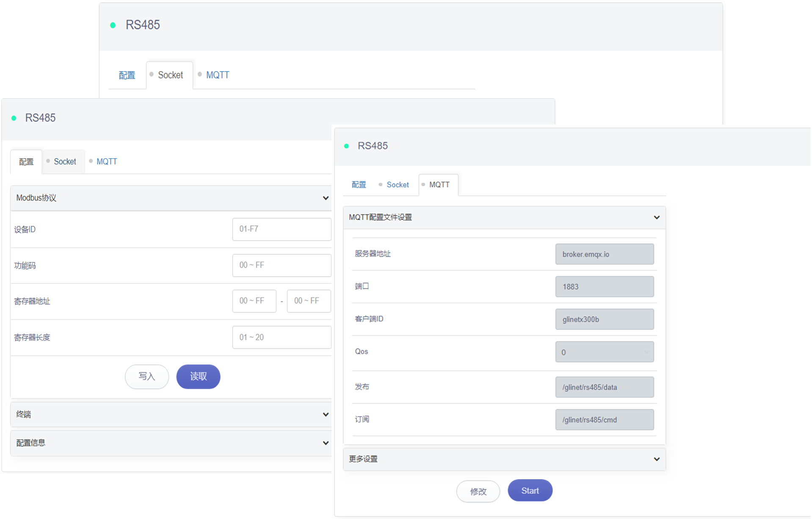Click green status dot in Modbus window header
The image size is (812, 519).
click(x=14, y=118)
